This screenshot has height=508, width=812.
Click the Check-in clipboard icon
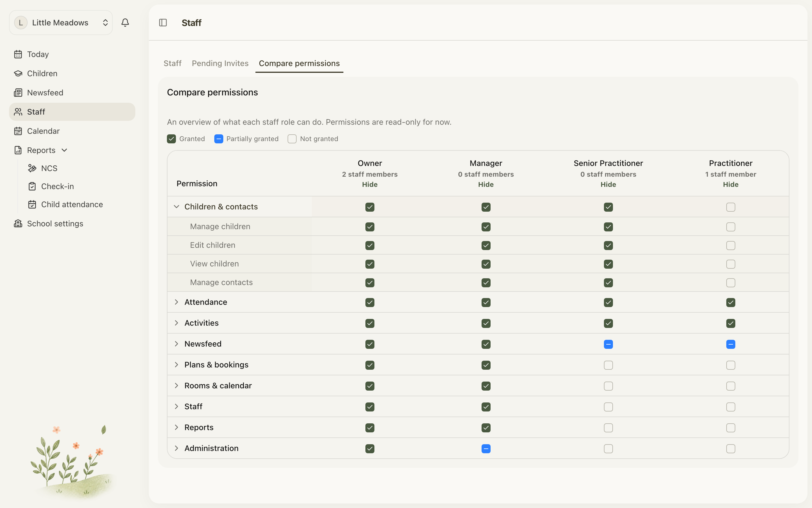coord(32,186)
